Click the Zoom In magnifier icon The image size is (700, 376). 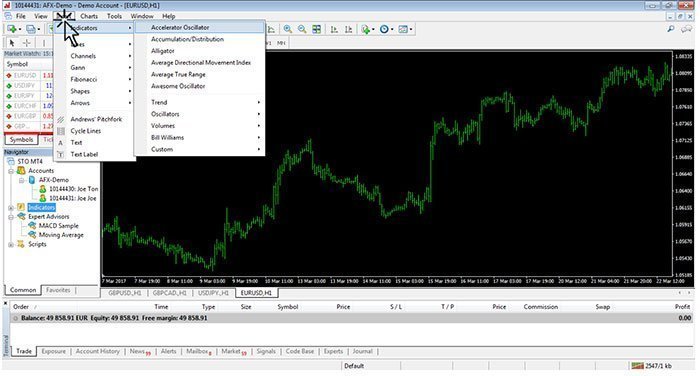[x=288, y=29]
